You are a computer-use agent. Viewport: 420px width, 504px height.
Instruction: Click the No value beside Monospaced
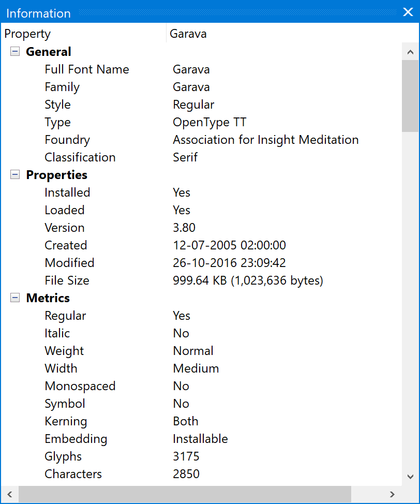[181, 386]
